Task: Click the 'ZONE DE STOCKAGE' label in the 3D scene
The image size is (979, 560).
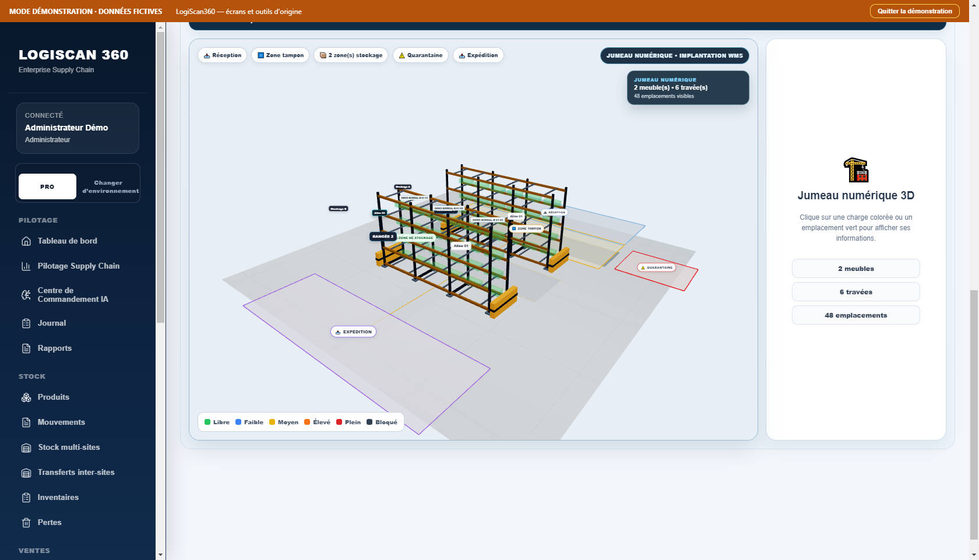Action: click(x=415, y=238)
